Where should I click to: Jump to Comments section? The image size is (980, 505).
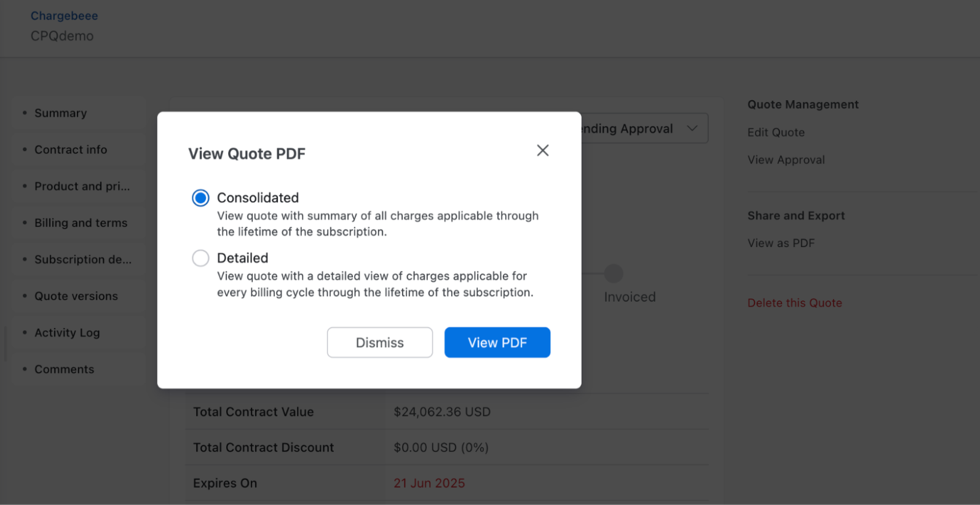(64, 369)
